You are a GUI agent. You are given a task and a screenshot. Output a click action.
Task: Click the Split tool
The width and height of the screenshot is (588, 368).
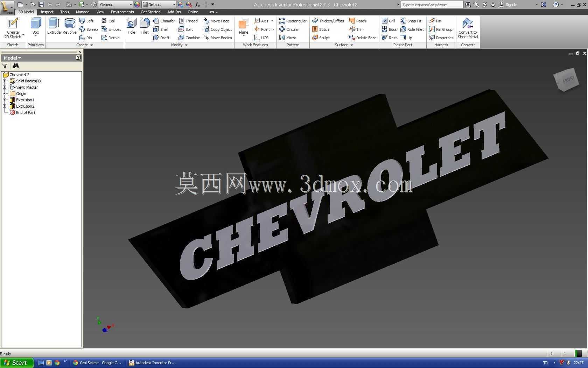[x=186, y=29]
